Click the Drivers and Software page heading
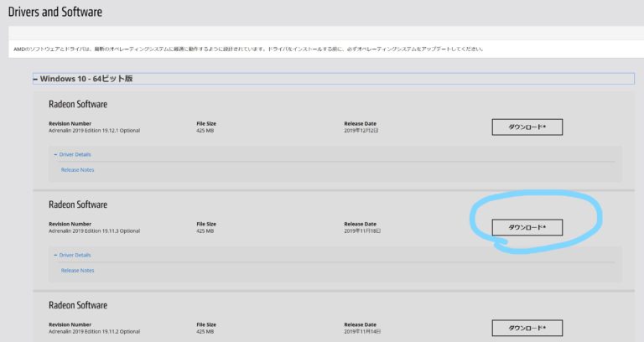644x342 pixels. point(57,12)
